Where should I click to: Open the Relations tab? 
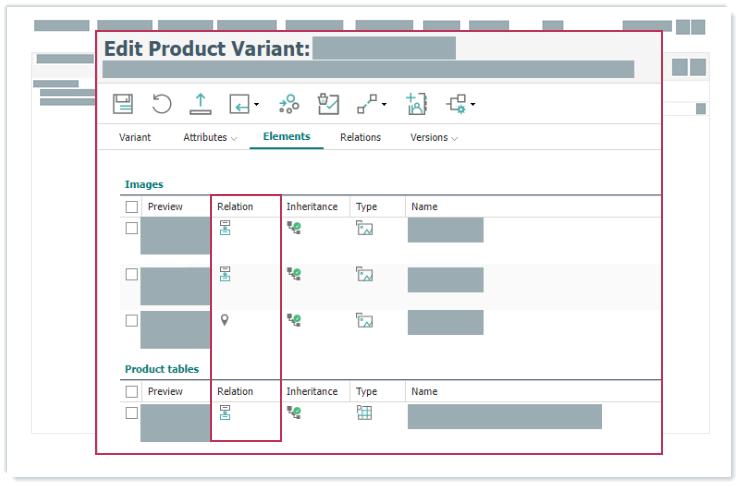[360, 138]
